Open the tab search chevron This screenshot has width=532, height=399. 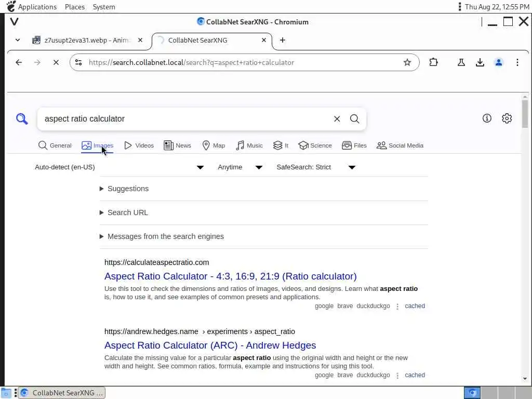point(18,40)
